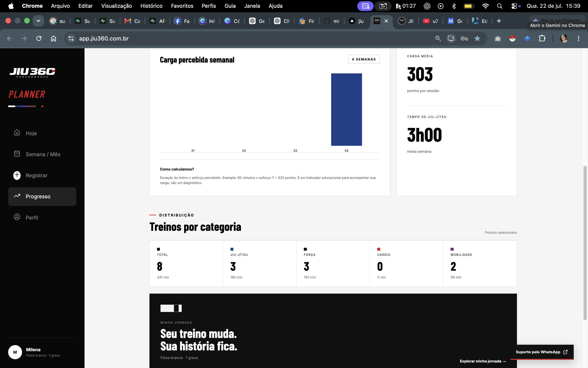The height and width of the screenshot is (368, 588).
Task: Click the Wi-Fi status icon
Action: (x=485, y=6)
